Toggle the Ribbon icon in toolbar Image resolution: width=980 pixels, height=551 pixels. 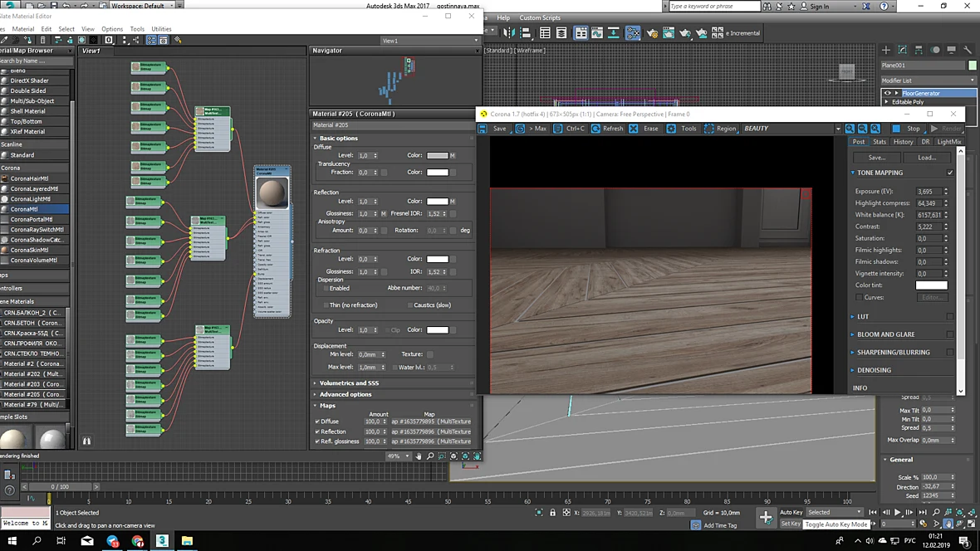[x=581, y=33]
